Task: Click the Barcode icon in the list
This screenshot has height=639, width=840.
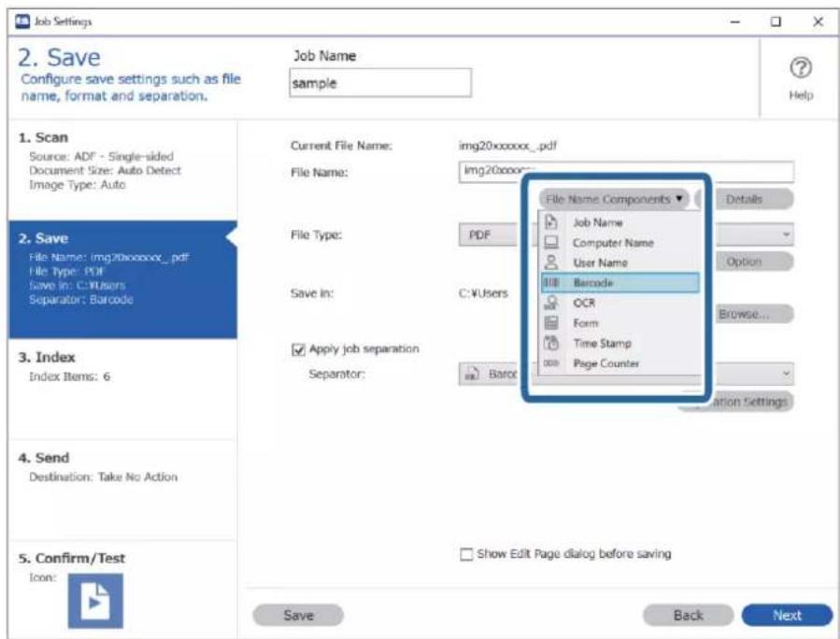Action: click(x=551, y=282)
